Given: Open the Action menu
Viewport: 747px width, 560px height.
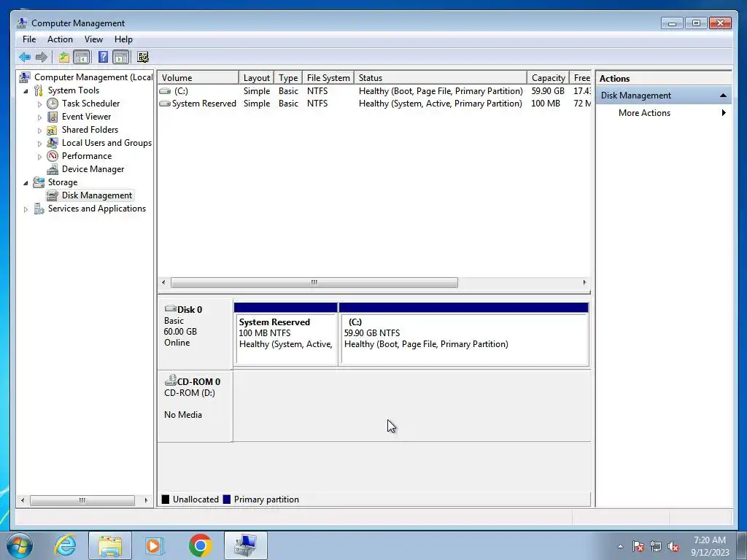Looking at the screenshot, I should (60, 39).
